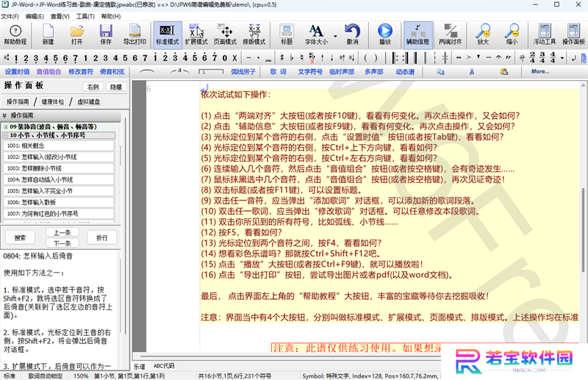This screenshot has height=380, width=588.
Task: Undo the last action with 撤消
Action: (x=352, y=35)
